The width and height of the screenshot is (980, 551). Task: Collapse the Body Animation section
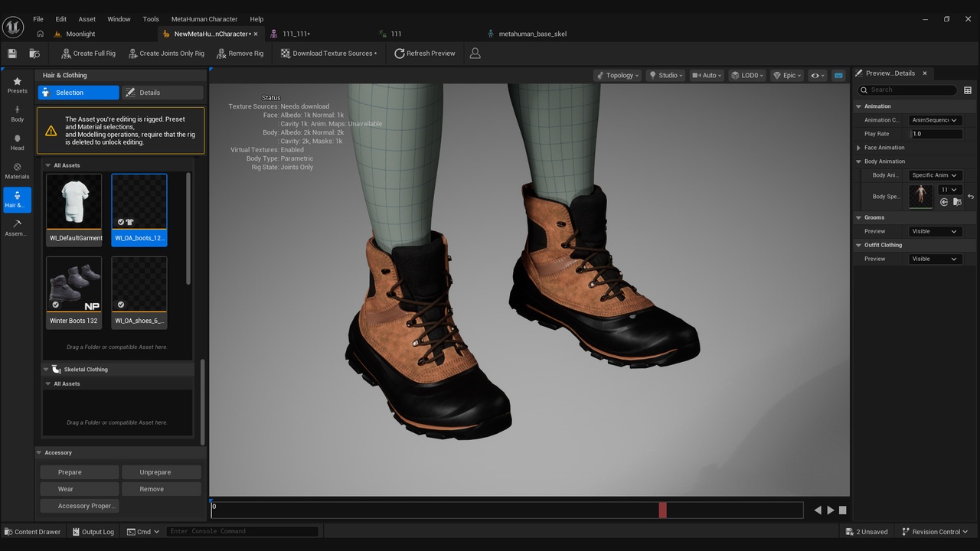click(x=858, y=161)
